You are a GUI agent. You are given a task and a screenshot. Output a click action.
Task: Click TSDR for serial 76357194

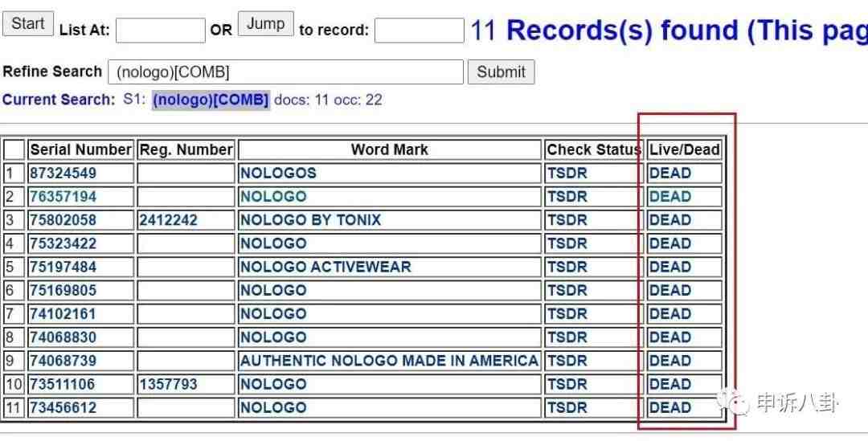[x=567, y=197]
